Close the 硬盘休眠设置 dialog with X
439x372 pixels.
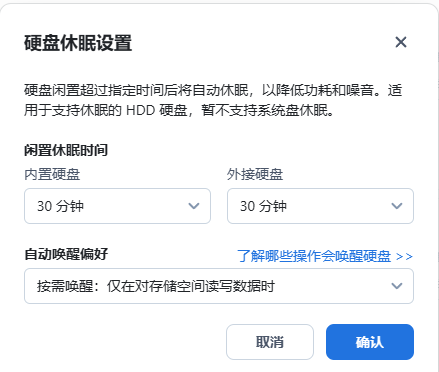click(x=401, y=42)
